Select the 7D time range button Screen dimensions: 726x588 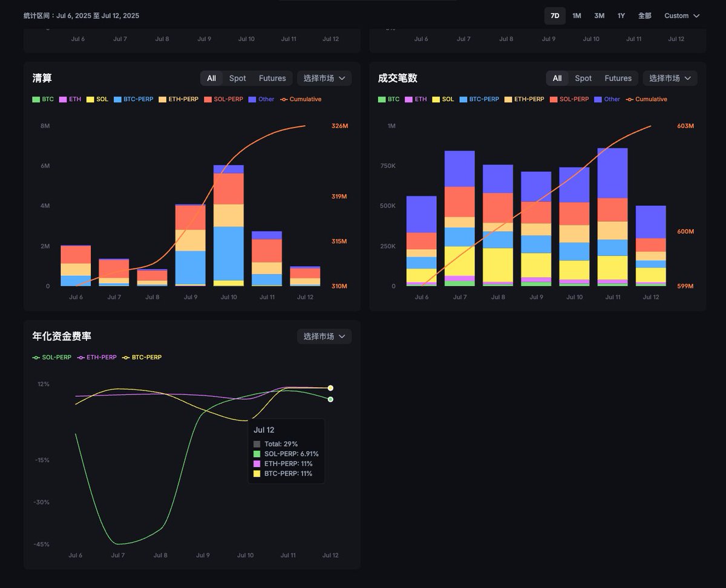[x=555, y=16]
